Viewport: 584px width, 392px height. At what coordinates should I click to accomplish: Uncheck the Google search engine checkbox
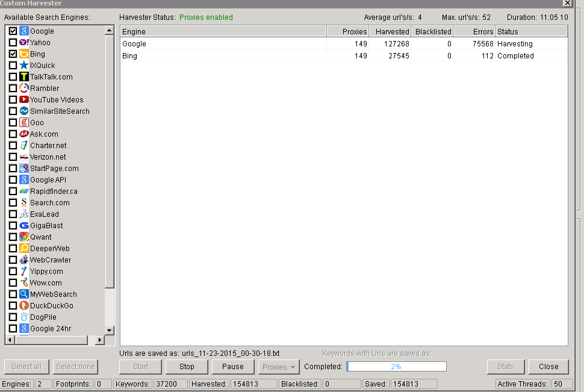point(13,31)
